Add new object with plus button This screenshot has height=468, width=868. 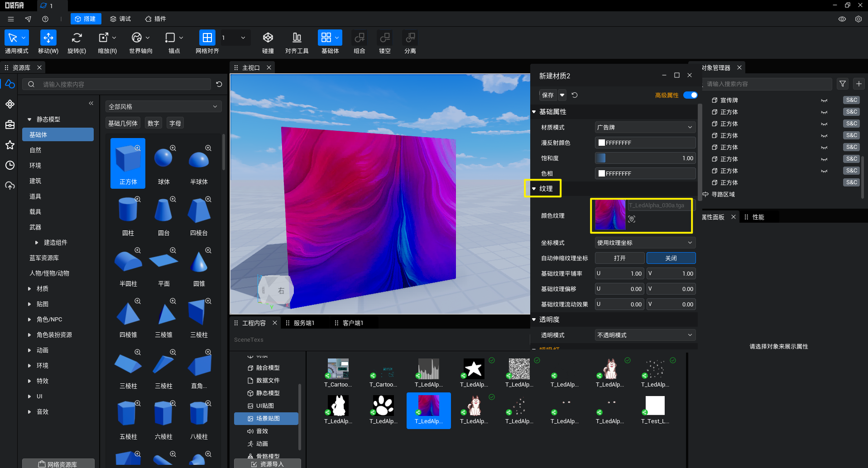(859, 84)
